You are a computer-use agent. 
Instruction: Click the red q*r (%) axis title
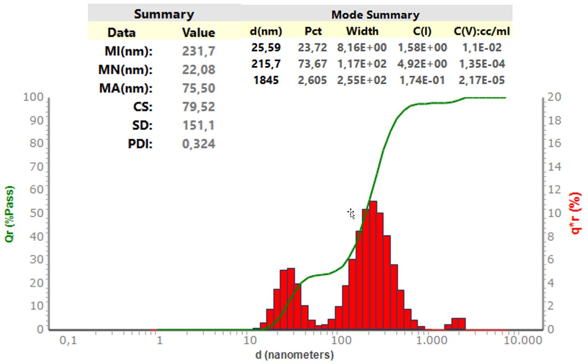(575, 213)
